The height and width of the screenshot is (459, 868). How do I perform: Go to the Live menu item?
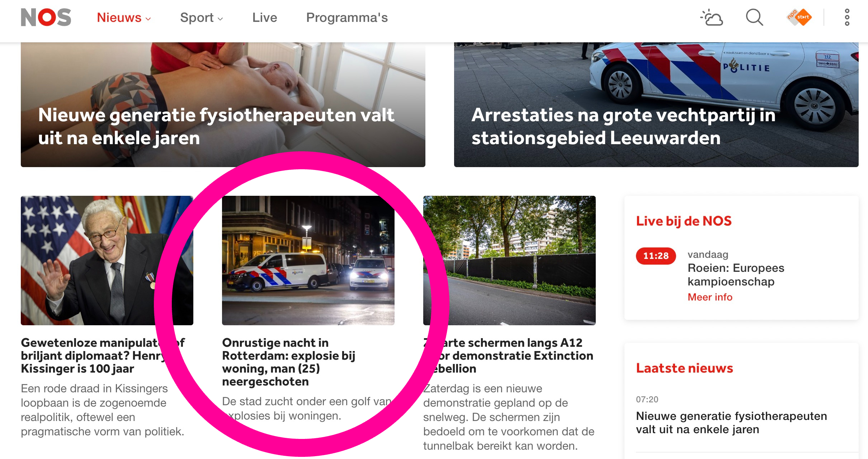[x=265, y=17]
